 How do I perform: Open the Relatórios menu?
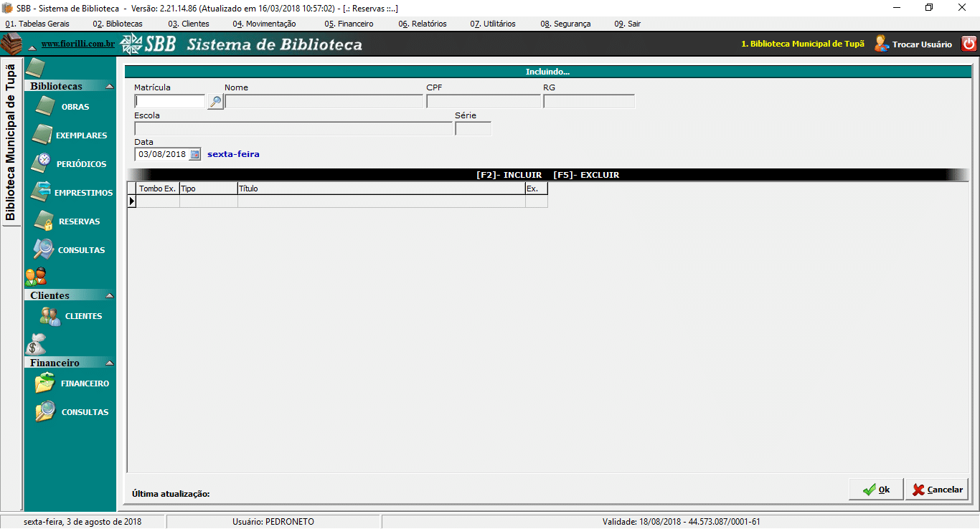(x=422, y=24)
